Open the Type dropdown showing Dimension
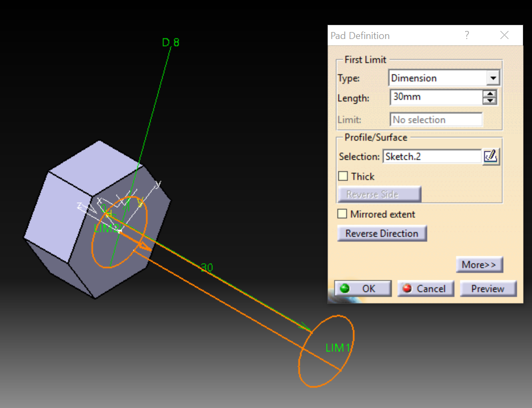The height and width of the screenshot is (408, 532). click(x=492, y=79)
